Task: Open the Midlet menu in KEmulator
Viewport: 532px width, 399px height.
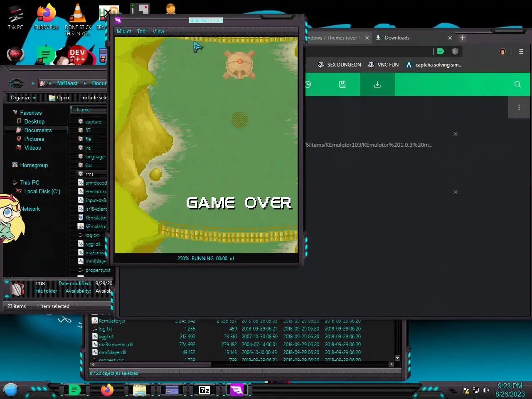Action: pos(124,31)
